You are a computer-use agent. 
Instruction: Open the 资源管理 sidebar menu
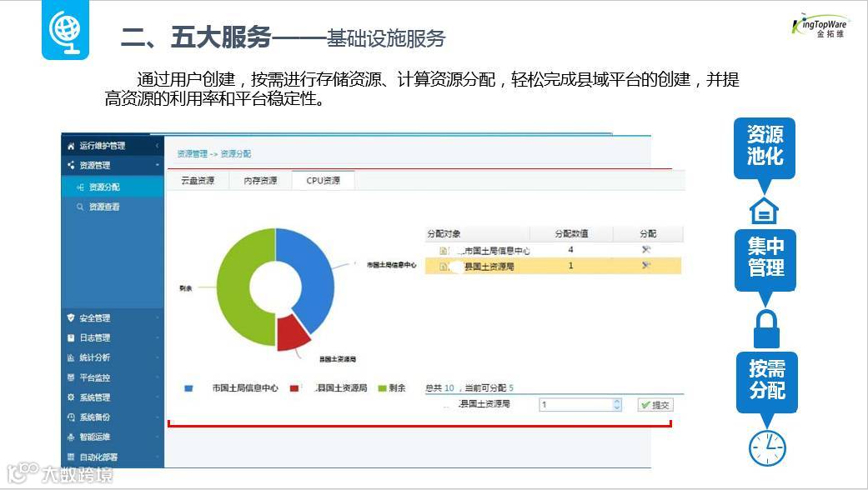coord(113,165)
